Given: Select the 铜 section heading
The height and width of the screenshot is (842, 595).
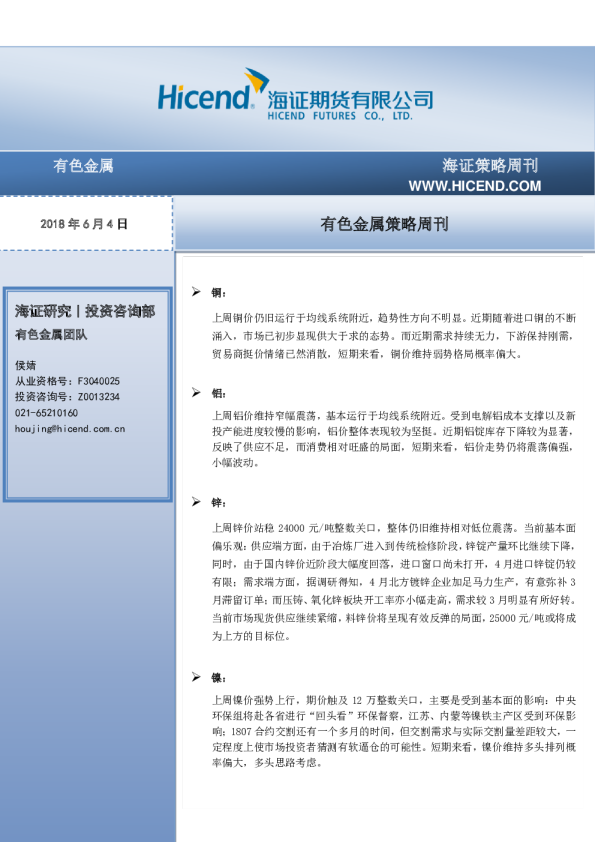Looking at the screenshot, I should [x=219, y=293].
